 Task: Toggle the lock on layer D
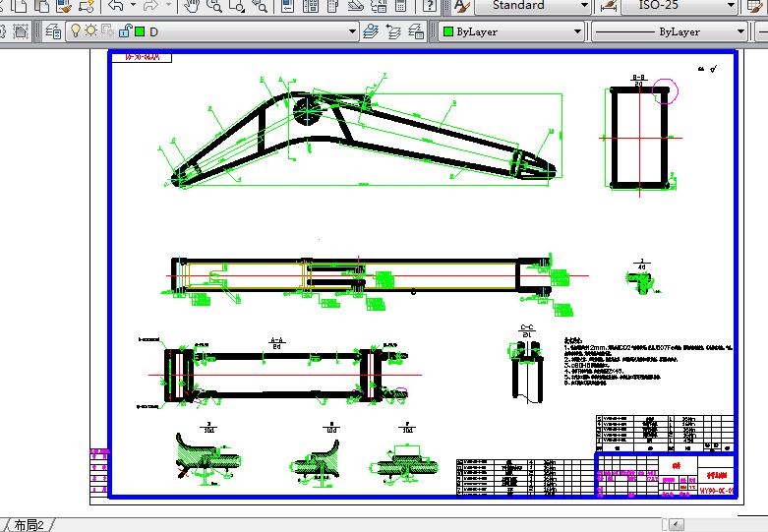[x=125, y=30]
